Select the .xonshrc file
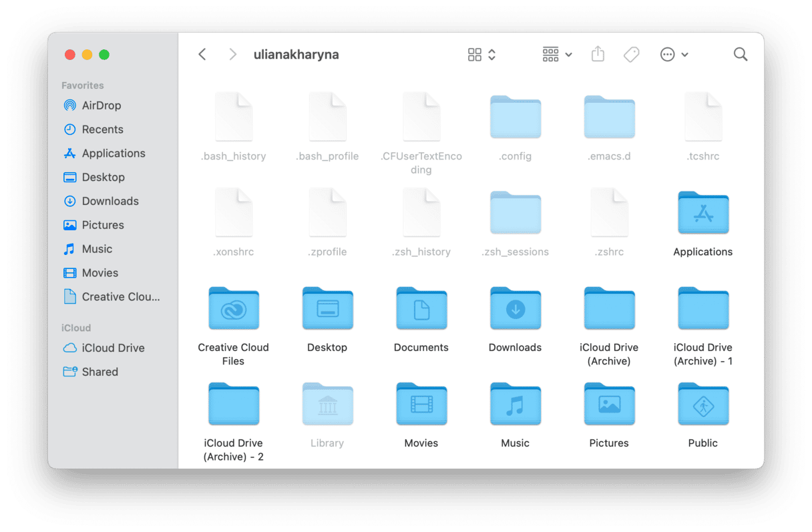 point(234,213)
